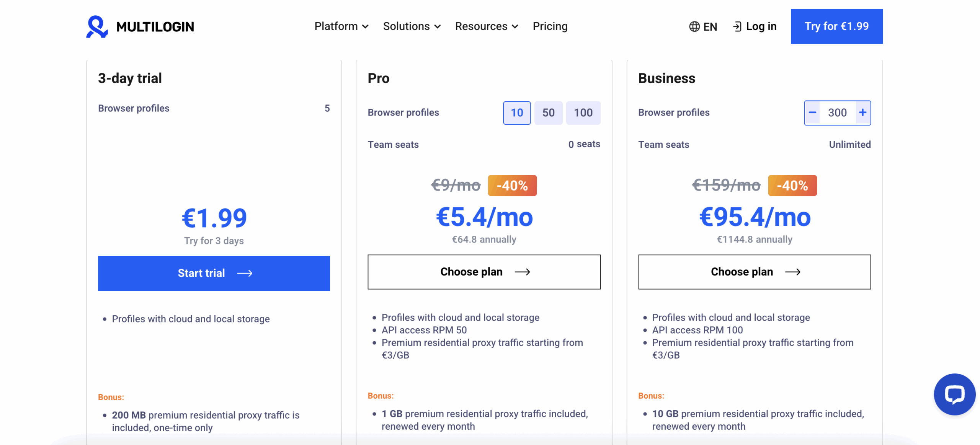The image size is (980, 445).
Task: Select 10 browser profiles for Pro
Action: (x=516, y=112)
